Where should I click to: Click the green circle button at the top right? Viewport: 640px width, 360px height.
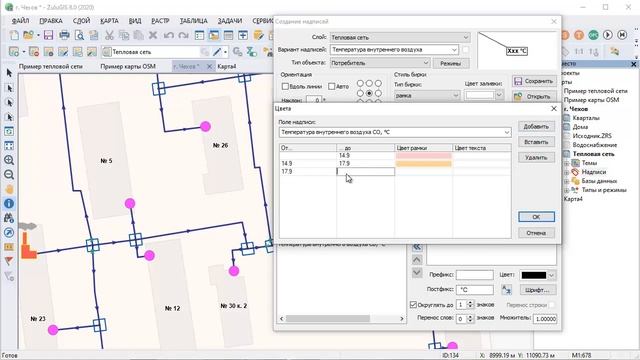point(593,35)
